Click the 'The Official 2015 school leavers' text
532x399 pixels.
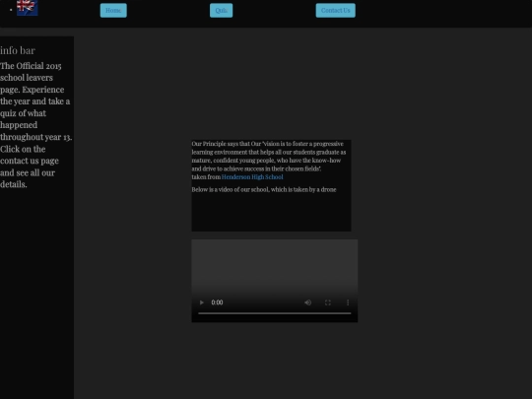pyautogui.click(x=35, y=125)
